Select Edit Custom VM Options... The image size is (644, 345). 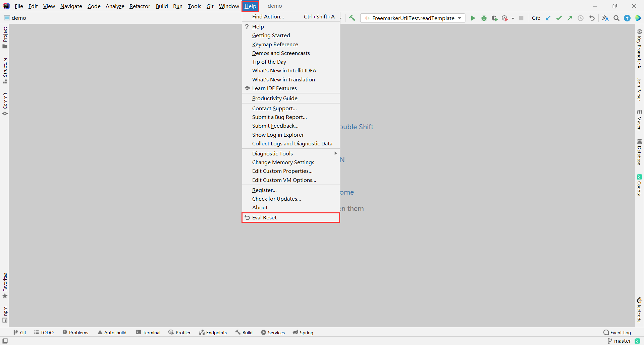point(291,180)
